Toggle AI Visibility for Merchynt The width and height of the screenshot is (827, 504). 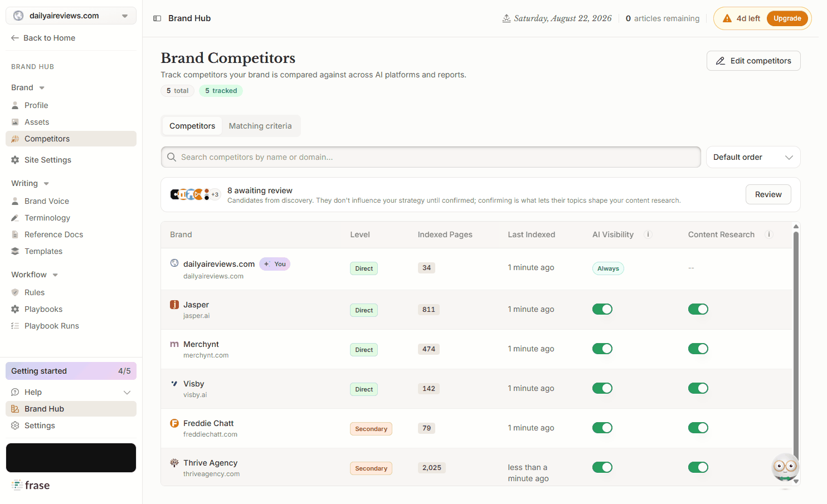click(602, 349)
